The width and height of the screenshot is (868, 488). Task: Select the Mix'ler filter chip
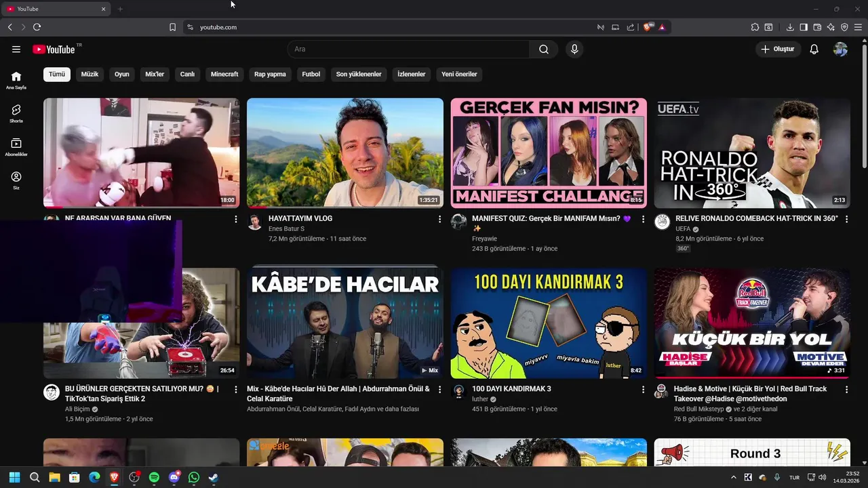(155, 74)
